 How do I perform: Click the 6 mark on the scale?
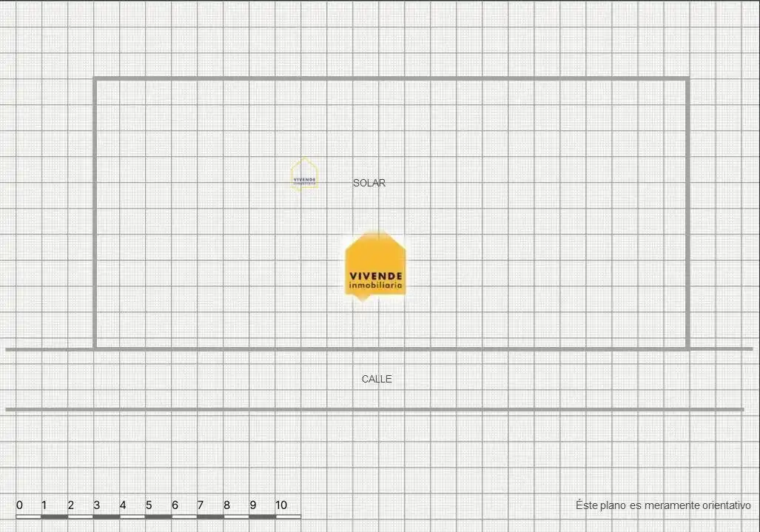(175, 505)
